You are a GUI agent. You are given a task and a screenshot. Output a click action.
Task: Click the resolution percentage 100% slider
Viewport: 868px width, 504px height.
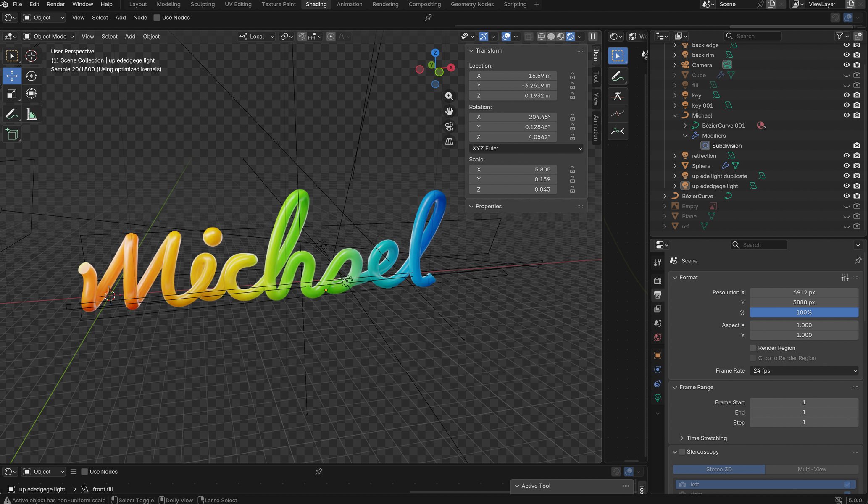[803, 312]
